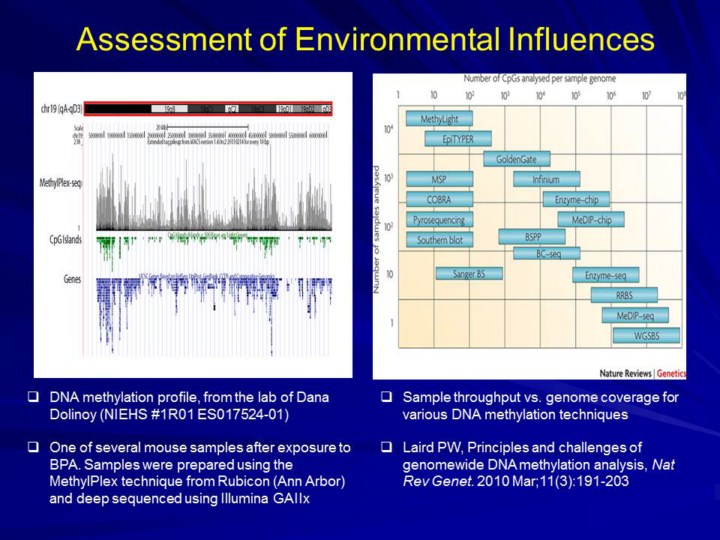Click the slide title Assessment of Environmental Influences

tap(365, 39)
